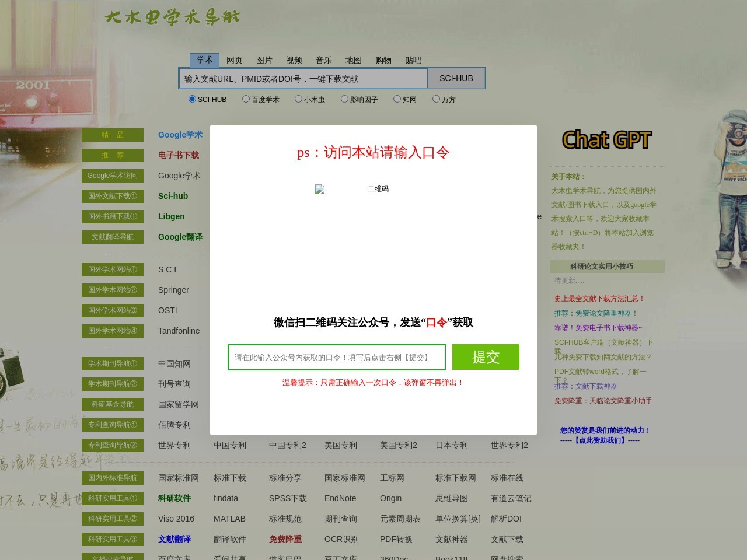Switch to the 学术 search tab

coord(204,60)
